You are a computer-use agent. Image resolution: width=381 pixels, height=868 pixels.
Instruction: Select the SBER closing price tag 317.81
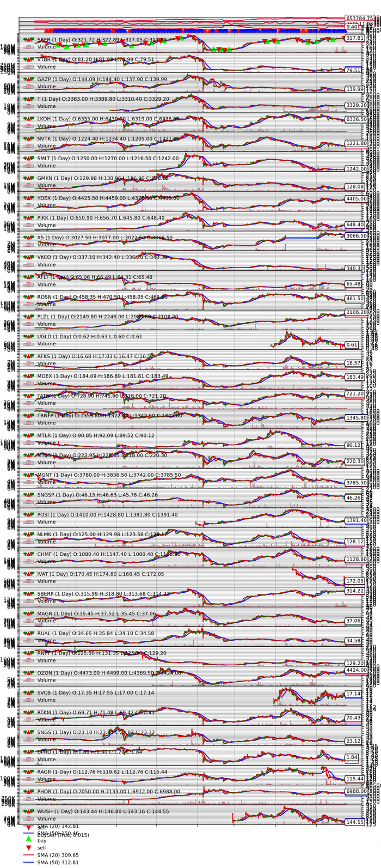tap(354, 38)
